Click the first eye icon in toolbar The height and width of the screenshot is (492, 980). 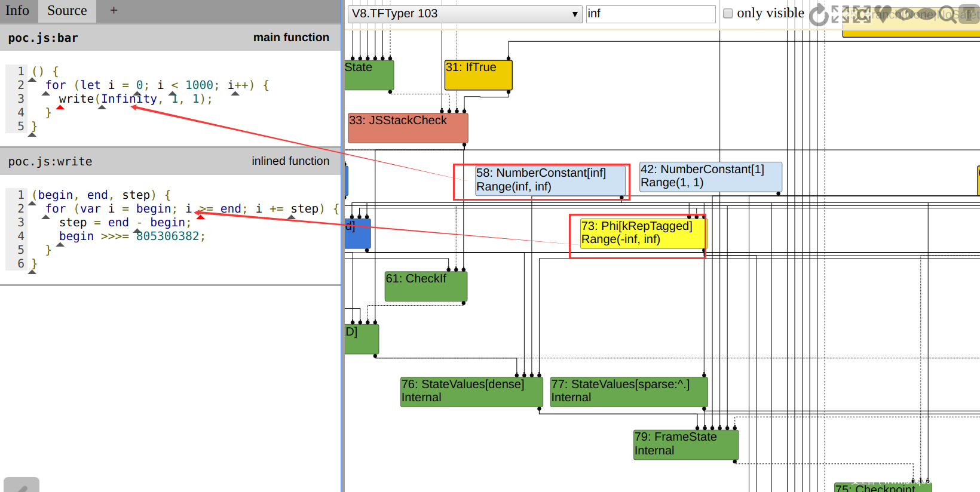pos(905,14)
